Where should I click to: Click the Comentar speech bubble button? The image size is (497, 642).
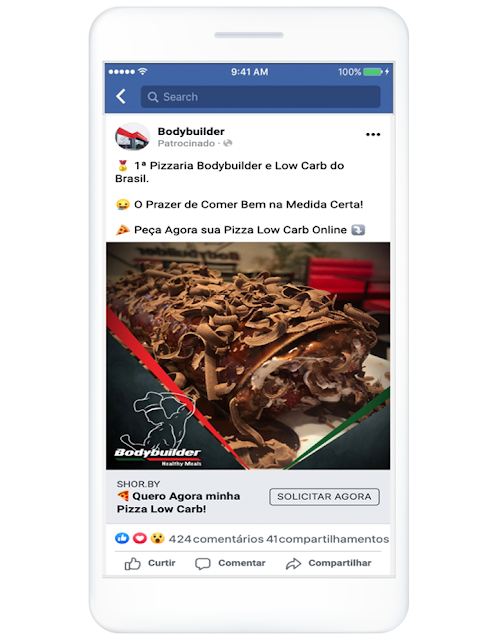(230, 563)
